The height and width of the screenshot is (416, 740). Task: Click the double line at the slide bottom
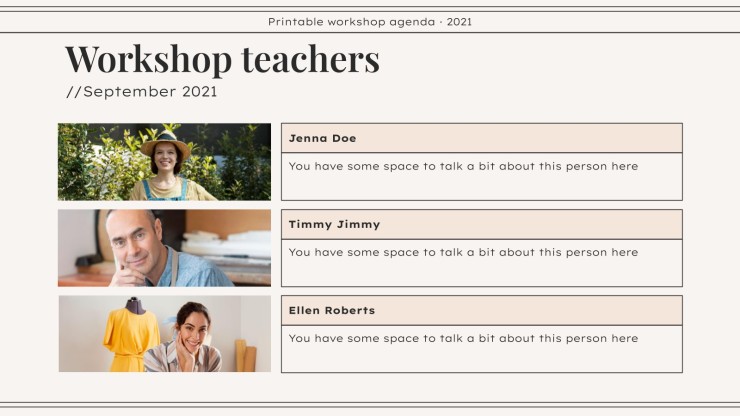[369, 406]
